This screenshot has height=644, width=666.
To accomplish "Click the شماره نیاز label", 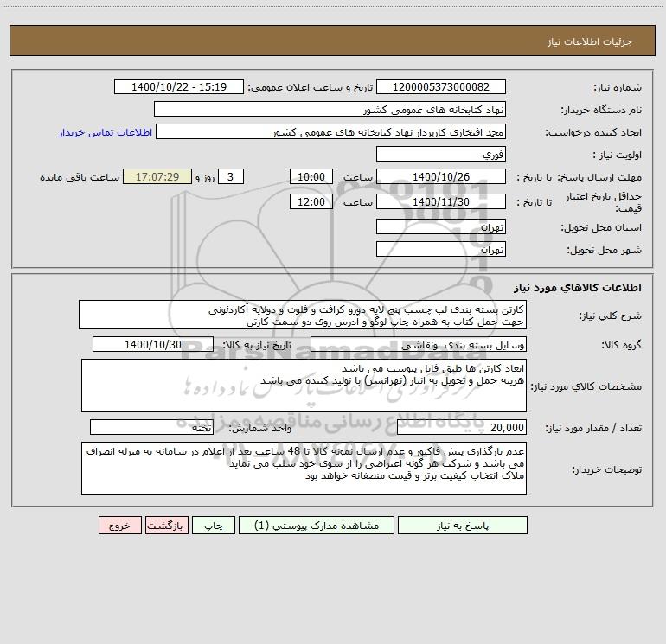I will point(618,87).
